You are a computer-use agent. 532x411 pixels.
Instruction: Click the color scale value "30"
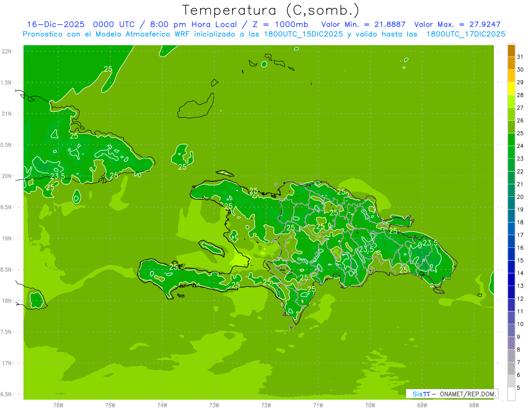520,70
